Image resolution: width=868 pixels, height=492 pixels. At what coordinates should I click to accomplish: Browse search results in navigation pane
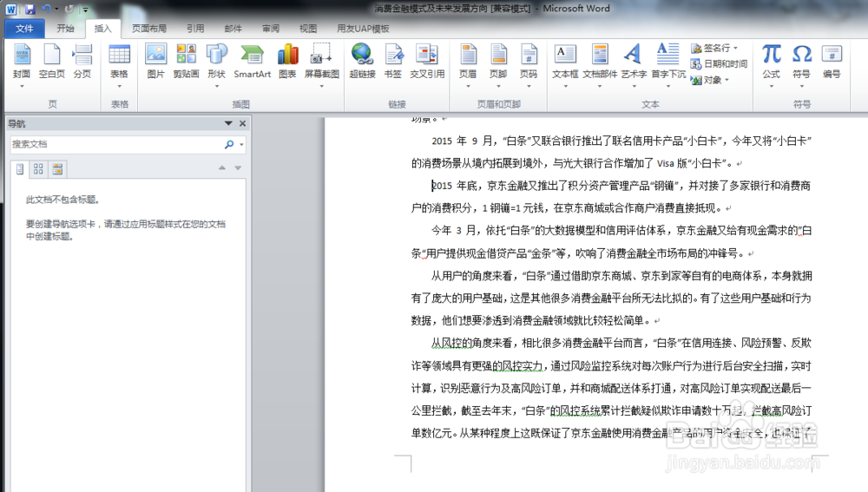coord(57,169)
